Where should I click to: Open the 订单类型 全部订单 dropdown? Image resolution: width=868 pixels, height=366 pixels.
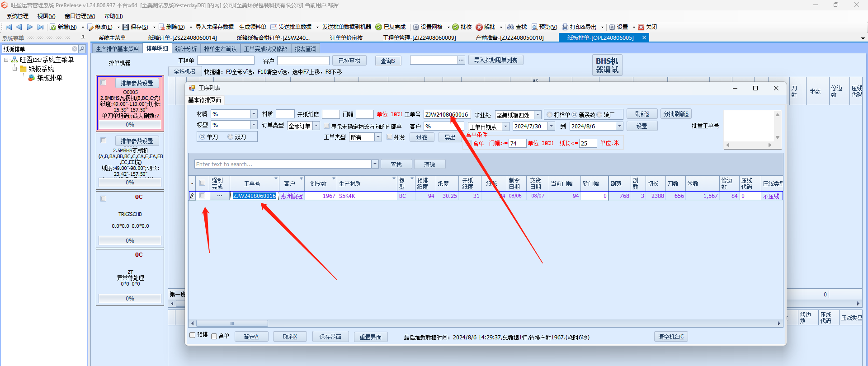point(316,126)
